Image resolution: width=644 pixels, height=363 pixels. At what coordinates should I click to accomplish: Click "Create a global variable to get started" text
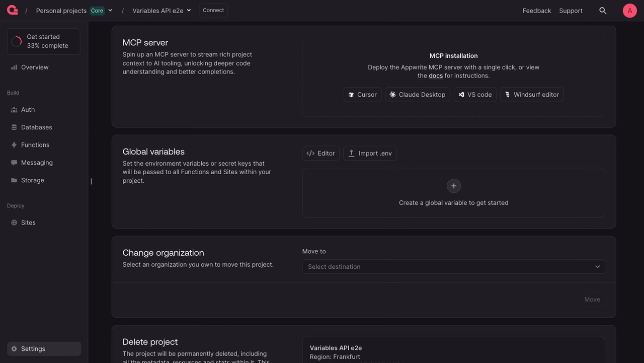pyautogui.click(x=454, y=203)
